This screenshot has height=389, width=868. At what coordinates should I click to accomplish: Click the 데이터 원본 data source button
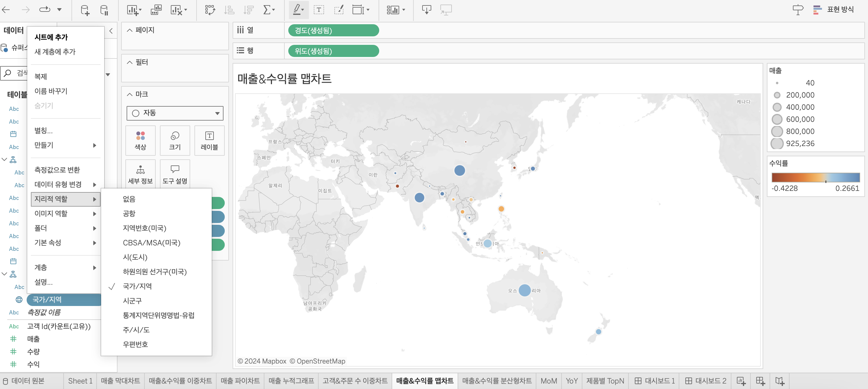click(24, 381)
